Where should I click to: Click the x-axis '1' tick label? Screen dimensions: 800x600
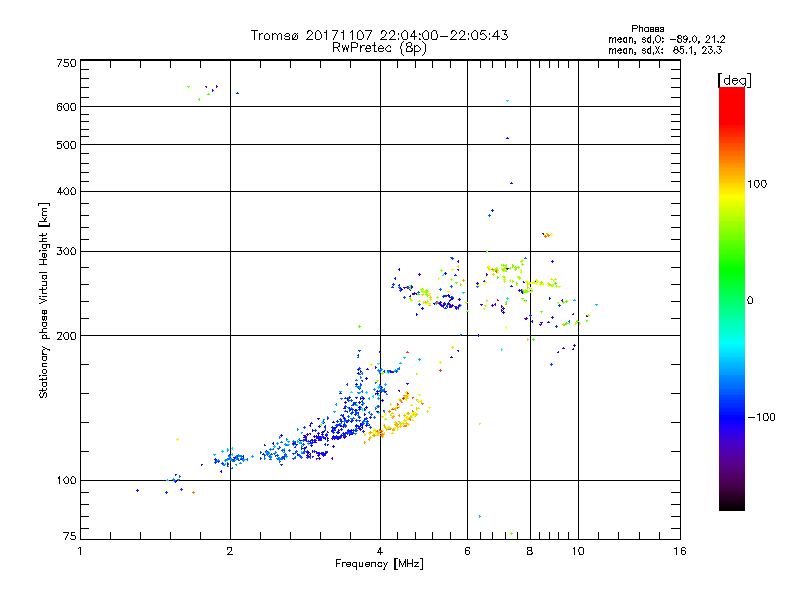(x=80, y=552)
